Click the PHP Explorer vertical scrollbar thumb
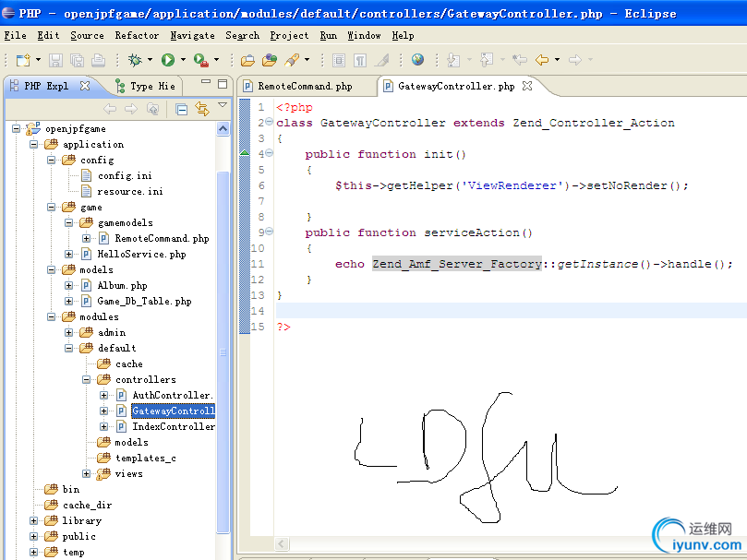This screenshot has width=747, height=560. pyautogui.click(x=223, y=352)
